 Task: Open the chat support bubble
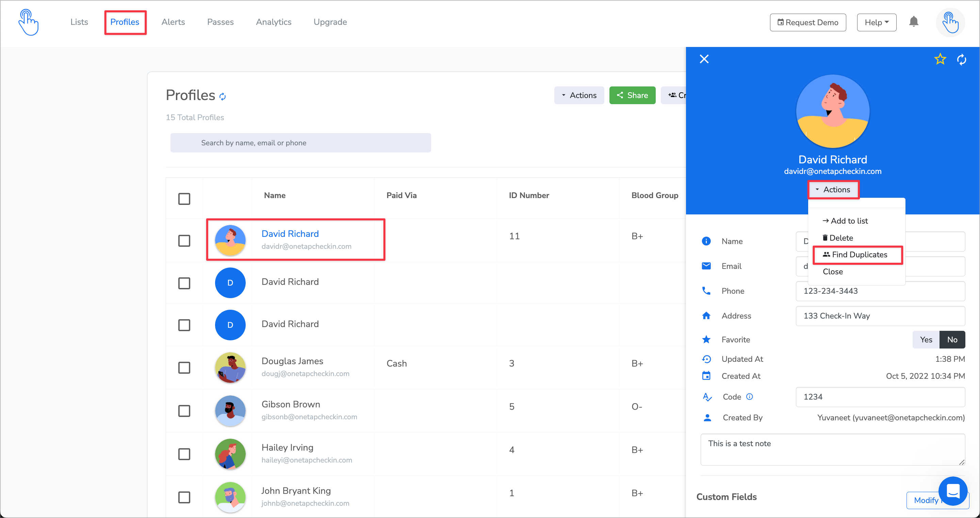(953, 490)
